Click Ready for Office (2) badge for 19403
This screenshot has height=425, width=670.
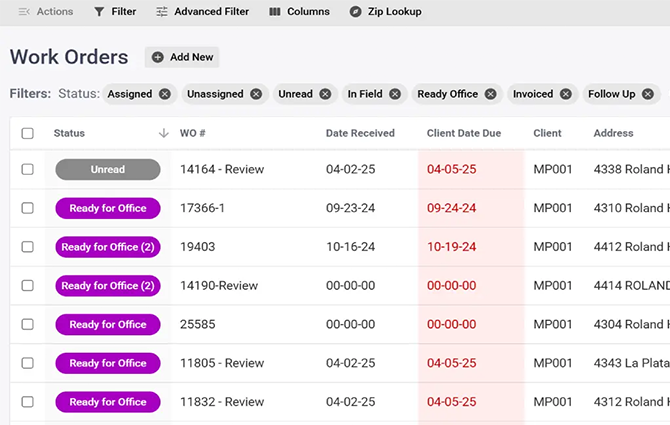pos(108,247)
